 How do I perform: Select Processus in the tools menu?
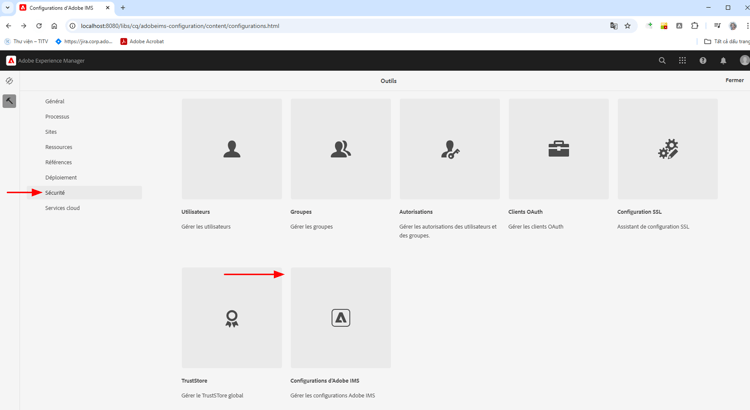click(57, 117)
